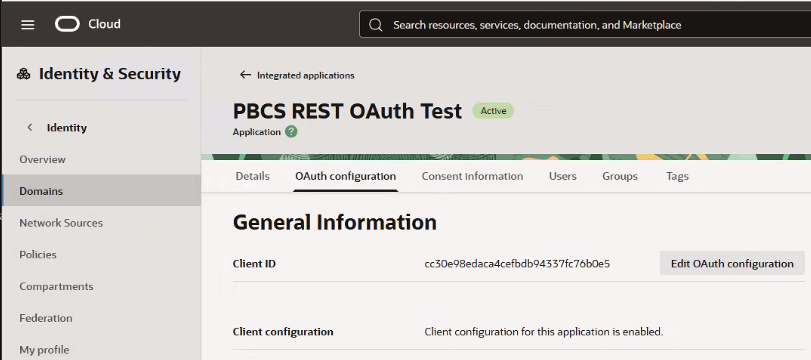The image size is (811, 360).
Task: Open My profile in the sidebar
Action: pos(44,350)
